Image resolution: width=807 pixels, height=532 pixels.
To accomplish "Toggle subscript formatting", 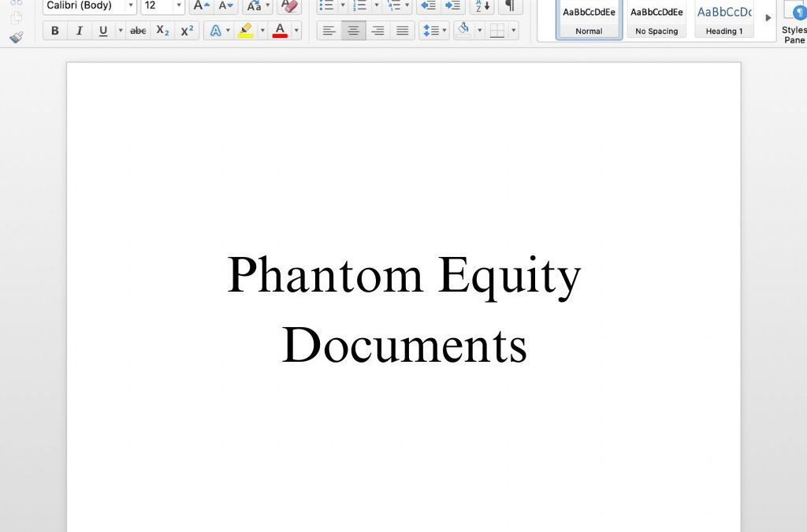I will (x=162, y=31).
